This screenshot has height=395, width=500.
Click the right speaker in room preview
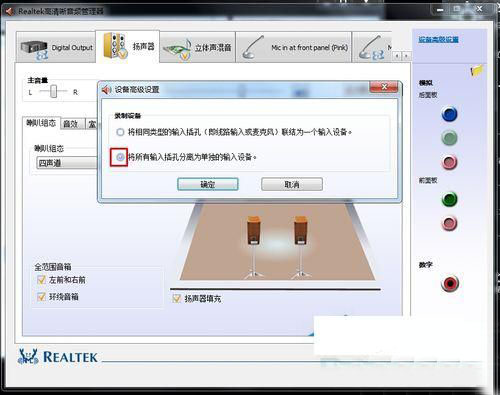(301, 246)
